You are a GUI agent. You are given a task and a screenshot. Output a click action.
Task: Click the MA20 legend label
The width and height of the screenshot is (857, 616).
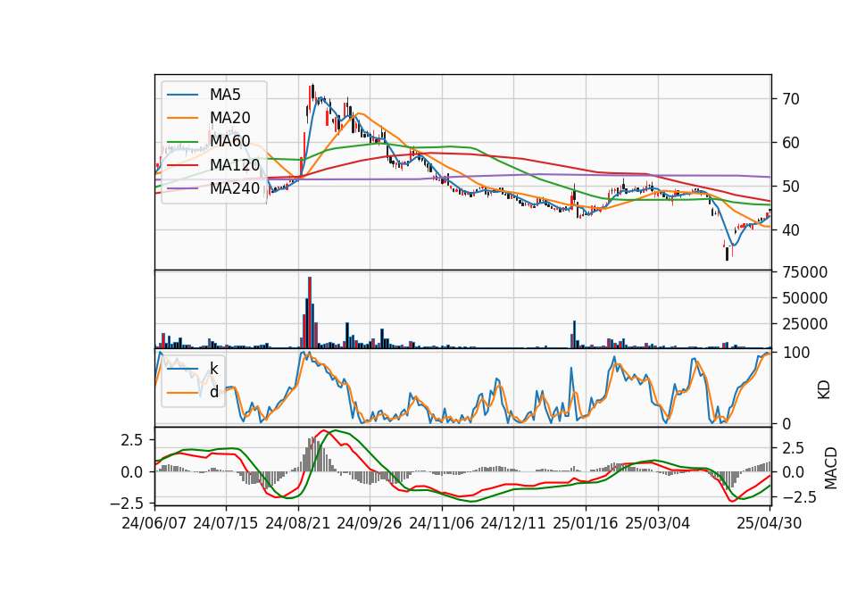(x=229, y=118)
